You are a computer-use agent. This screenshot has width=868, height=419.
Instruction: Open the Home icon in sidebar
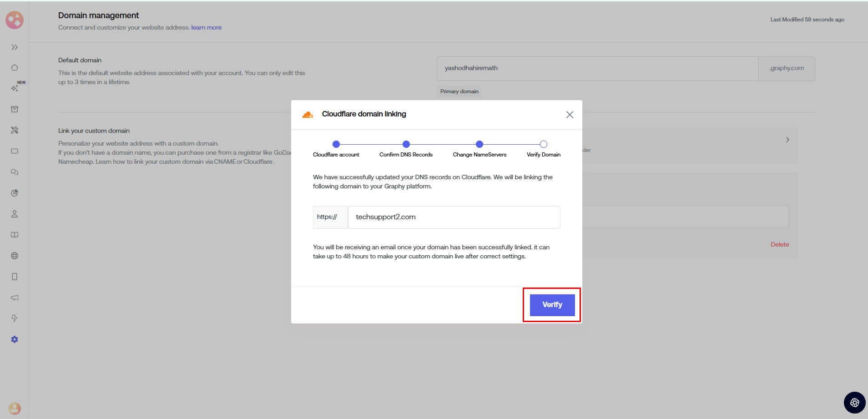pos(15,67)
